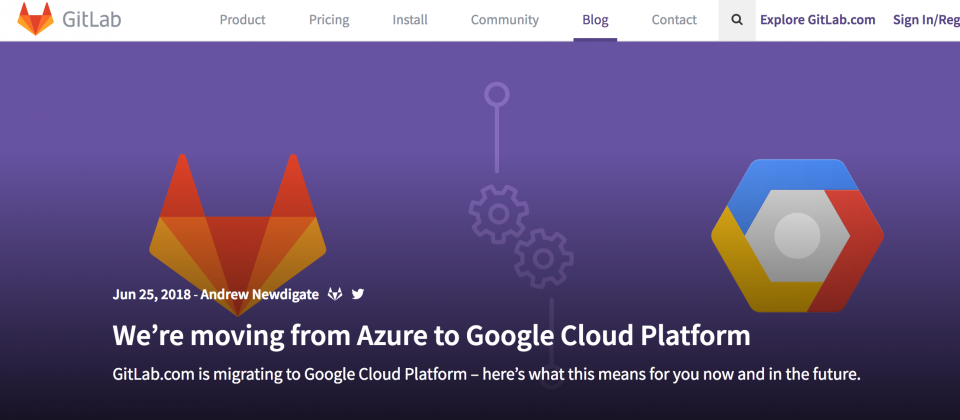Image resolution: width=960 pixels, height=420 pixels.
Task: Click the large GitLab fox hero image
Action: point(238,234)
